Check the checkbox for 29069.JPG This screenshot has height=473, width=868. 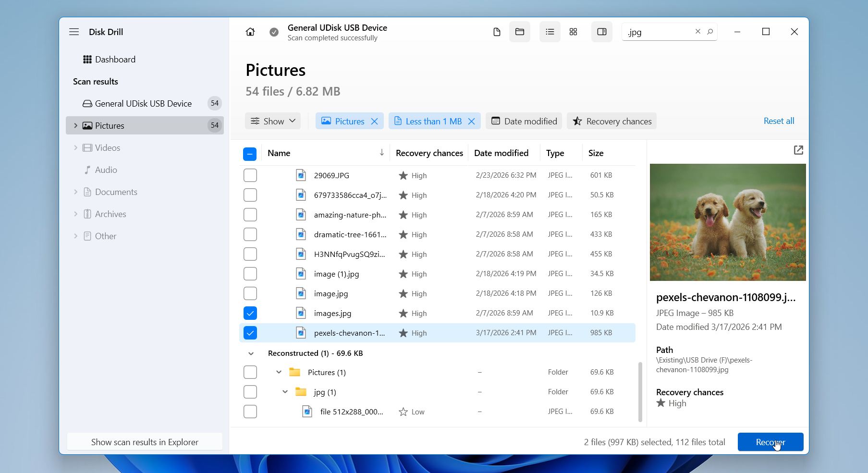click(x=250, y=175)
